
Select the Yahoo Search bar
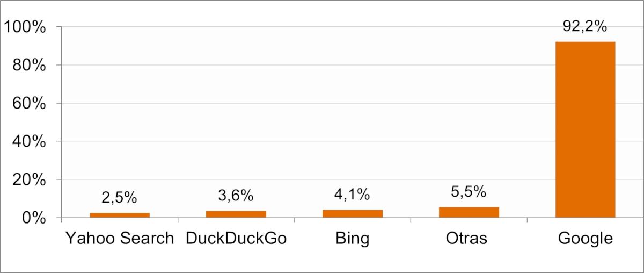pos(120,215)
